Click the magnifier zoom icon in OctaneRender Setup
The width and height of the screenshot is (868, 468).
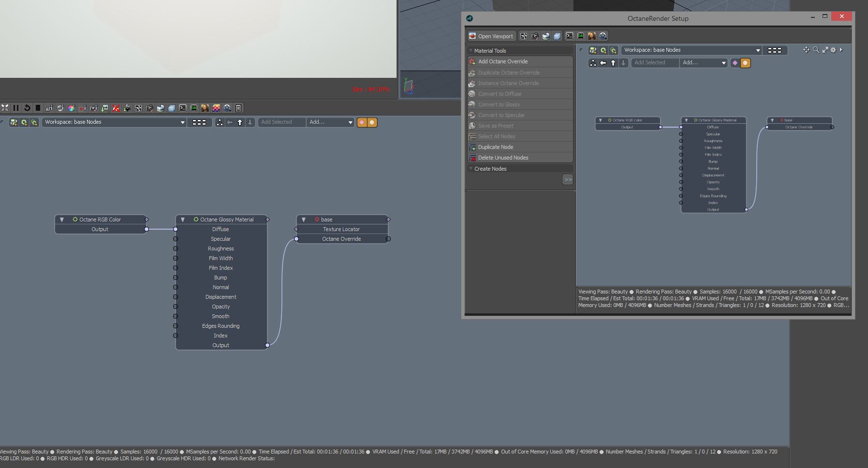(x=816, y=50)
